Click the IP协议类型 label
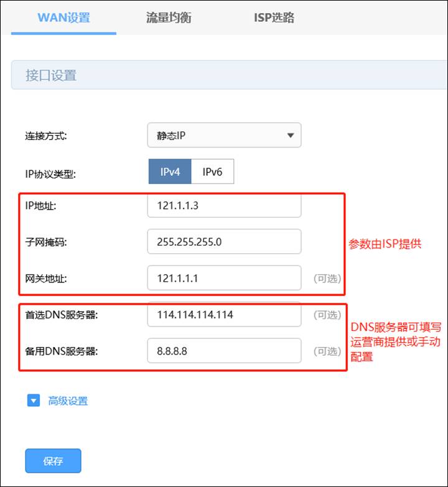The width and height of the screenshot is (448, 487). pyautogui.click(x=50, y=174)
